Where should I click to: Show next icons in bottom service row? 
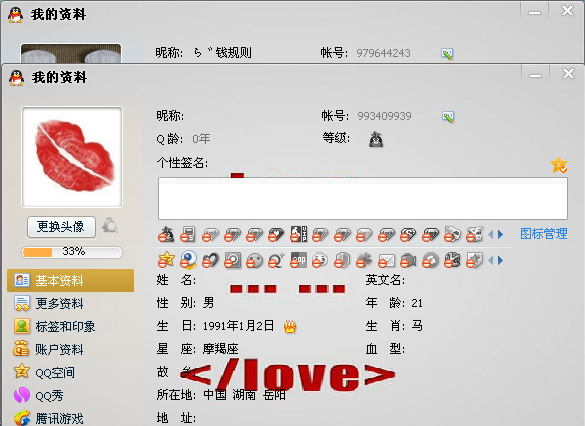[x=501, y=260]
